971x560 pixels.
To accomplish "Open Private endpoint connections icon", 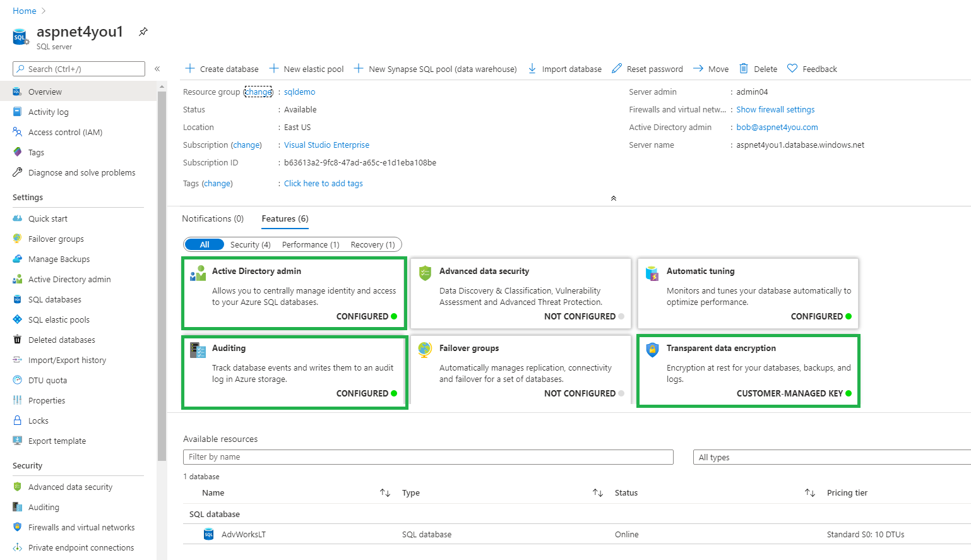I will pyautogui.click(x=17, y=547).
